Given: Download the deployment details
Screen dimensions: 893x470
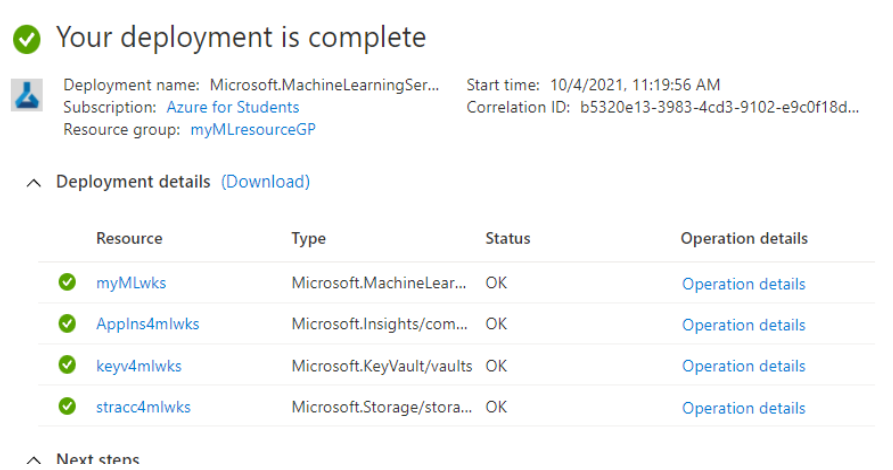Looking at the screenshot, I should pyautogui.click(x=265, y=182).
